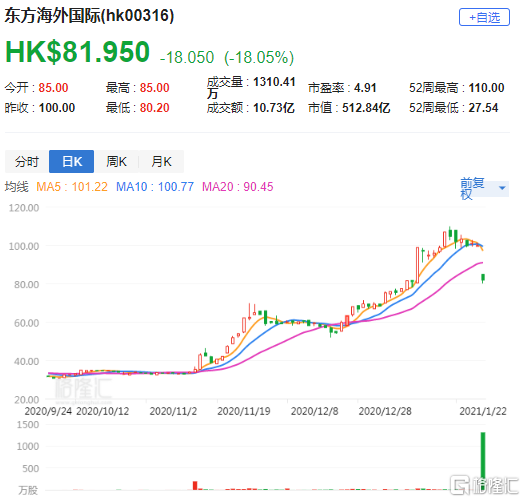Click the 2020/10/12 date axis label
This screenshot has height=502, width=525.
pyautogui.click(x=102, y=411)
